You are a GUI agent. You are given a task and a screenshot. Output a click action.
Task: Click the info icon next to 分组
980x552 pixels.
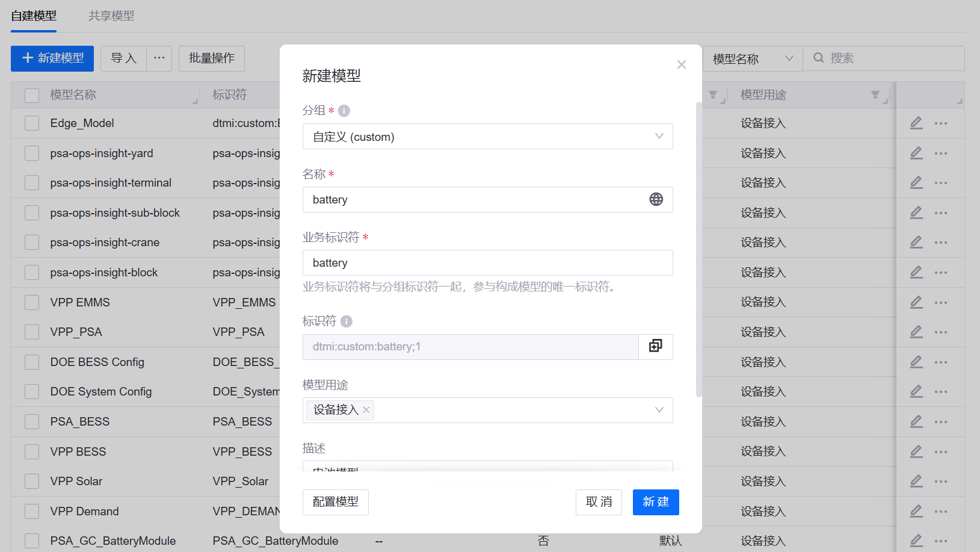pos(344,111)
